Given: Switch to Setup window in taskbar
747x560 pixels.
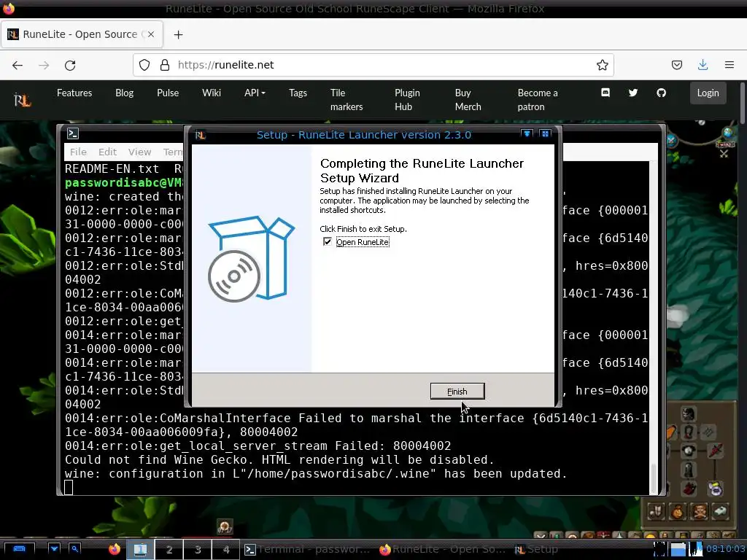Looking at the screenshot, I should coord(536,549).
